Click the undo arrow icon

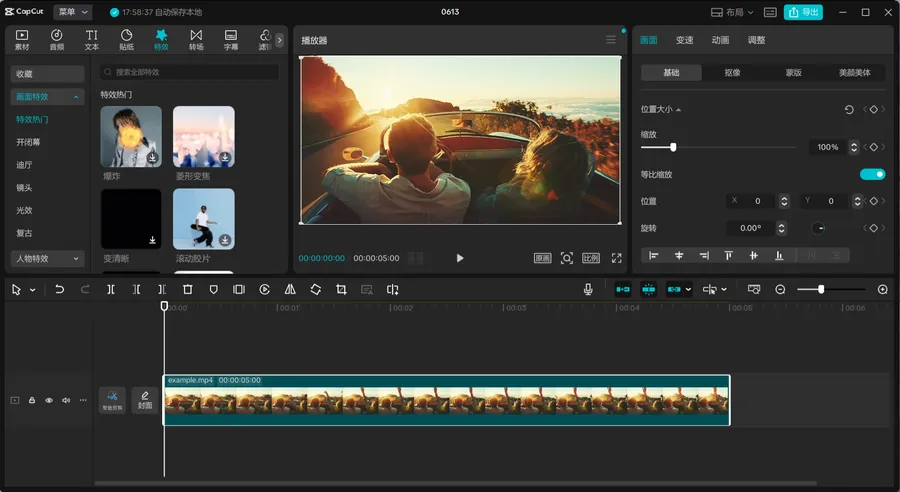(59, 289)
